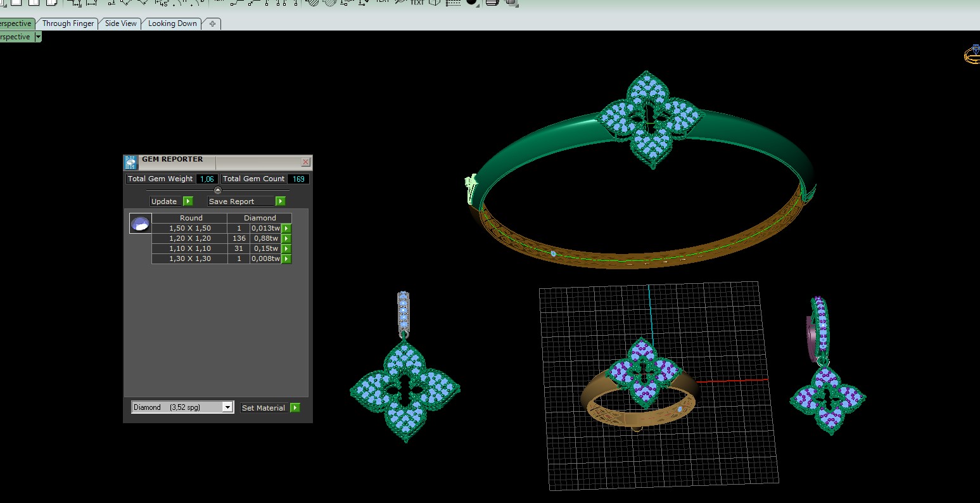Image resolution: width=980 pixels, height=503 pixels.
Task: Switch to the Looking Down tab
Action: pos(172,23)
